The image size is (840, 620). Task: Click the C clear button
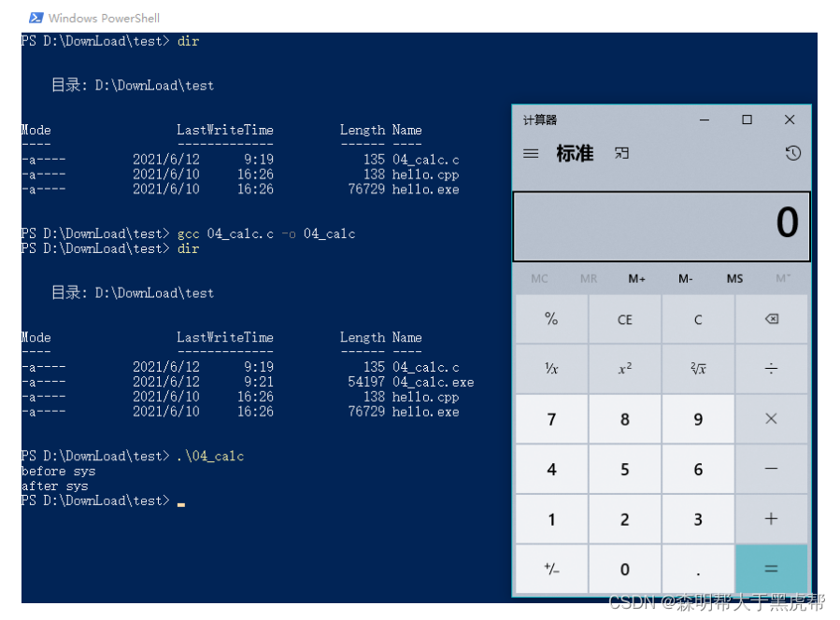[x=698, y=319]
